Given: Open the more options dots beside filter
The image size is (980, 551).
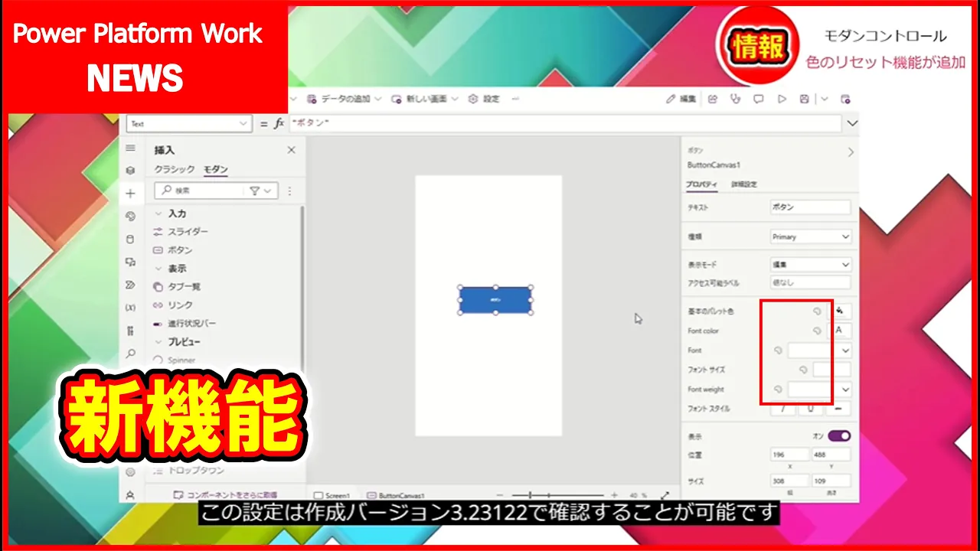Looking at the screenshot, I should click(x=289, y=191).
